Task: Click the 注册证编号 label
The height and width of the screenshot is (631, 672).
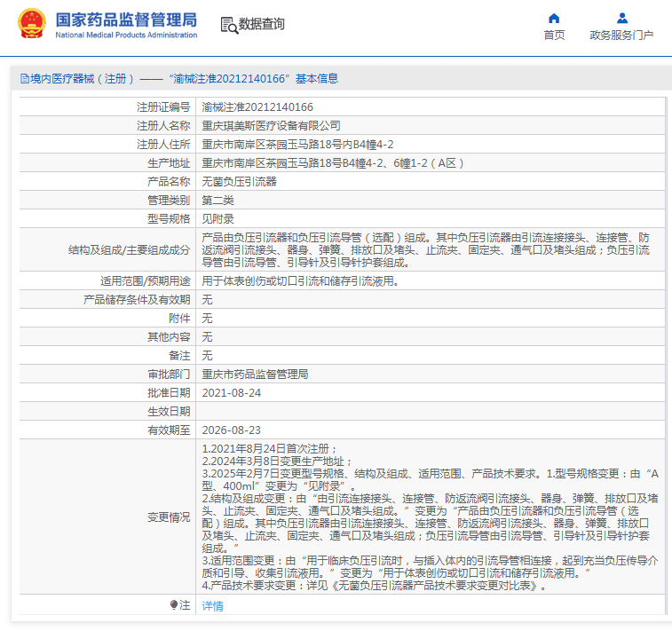Action: [x=163, y=107]
